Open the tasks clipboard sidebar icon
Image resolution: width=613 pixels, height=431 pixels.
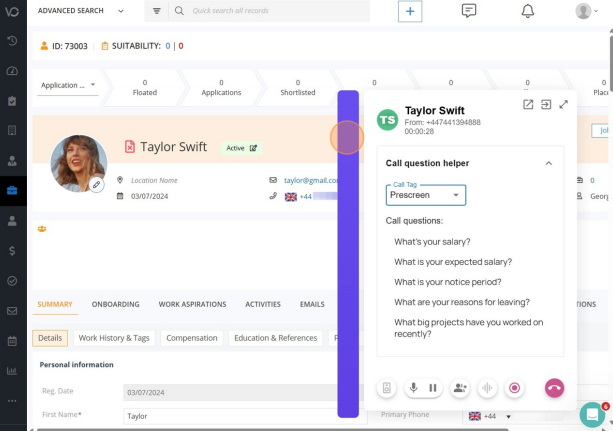12,101
